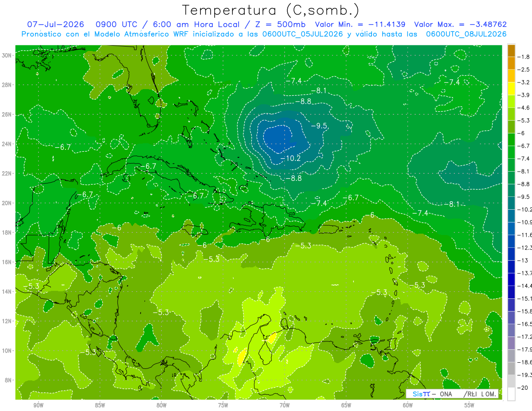Click "Valor Max. = -3.48762" text
Screen dimensions: 532x411
pos(460,24)
